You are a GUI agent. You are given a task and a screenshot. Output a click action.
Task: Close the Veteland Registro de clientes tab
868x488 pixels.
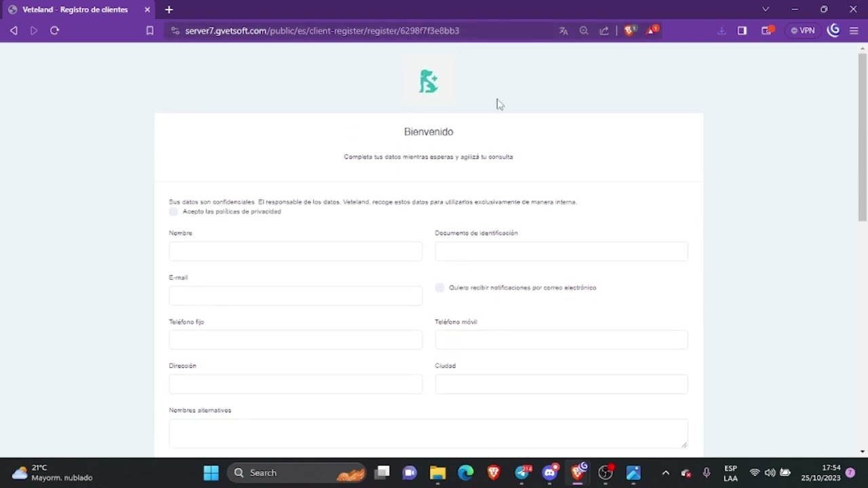click(x=147, y=9)
